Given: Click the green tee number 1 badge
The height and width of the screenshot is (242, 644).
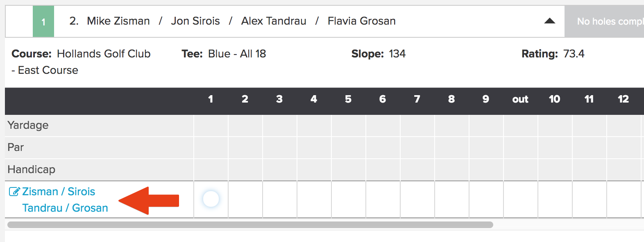Looking at the screenshot, I should coord(43,21).
